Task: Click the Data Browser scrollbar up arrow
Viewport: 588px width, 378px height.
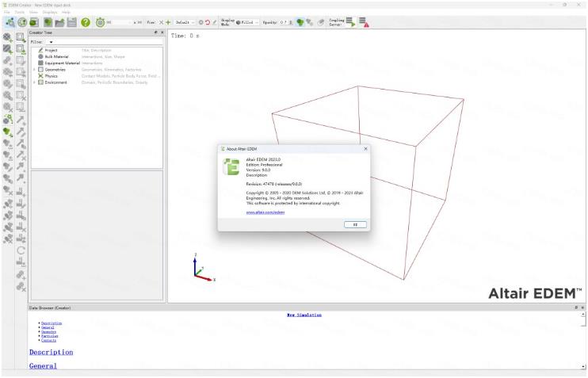Action: (x=582, y=315)
